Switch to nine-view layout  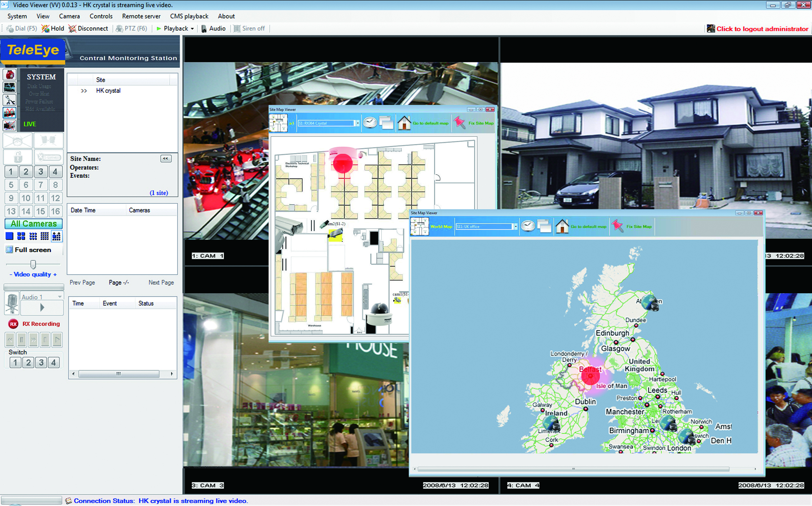(x=33, y=236)
